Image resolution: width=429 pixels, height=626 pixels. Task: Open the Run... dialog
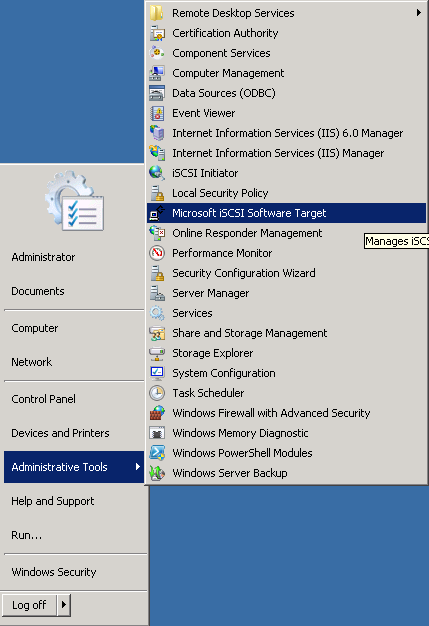tap(74, 535)
